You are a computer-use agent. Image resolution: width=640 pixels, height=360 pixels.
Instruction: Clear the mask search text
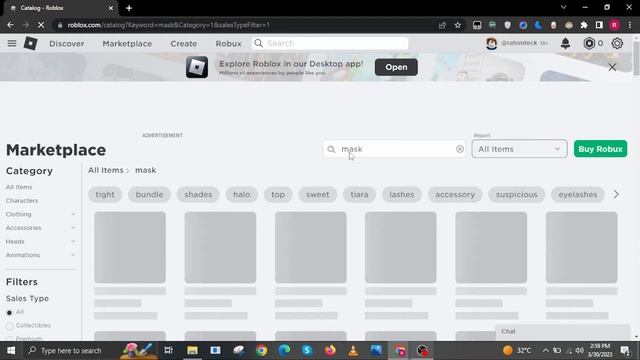(460, 149)
